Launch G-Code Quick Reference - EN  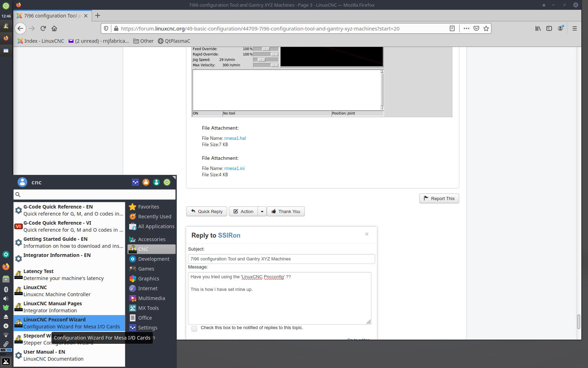[x=69, y=210]
